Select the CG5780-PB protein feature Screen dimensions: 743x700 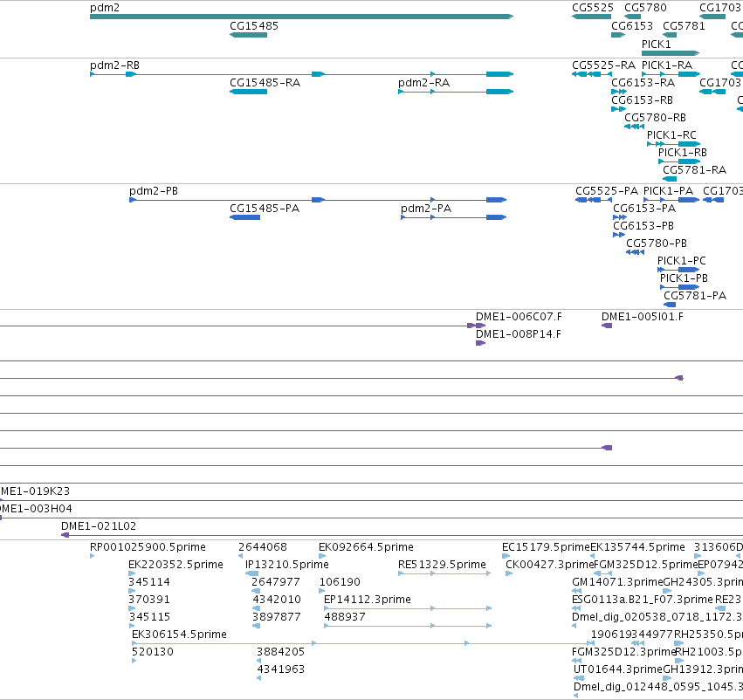click(x=635, y=252)
